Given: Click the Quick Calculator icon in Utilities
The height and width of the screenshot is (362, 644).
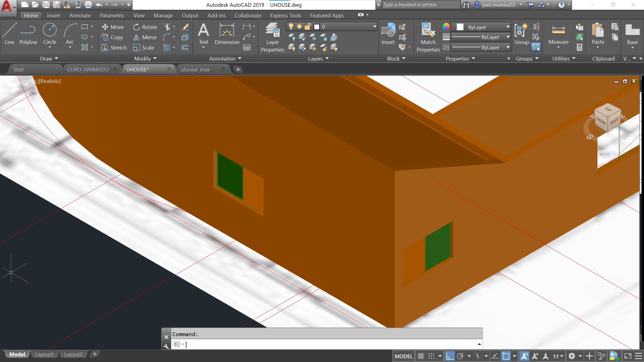Looking at the screenshot, I should [580, 47].
